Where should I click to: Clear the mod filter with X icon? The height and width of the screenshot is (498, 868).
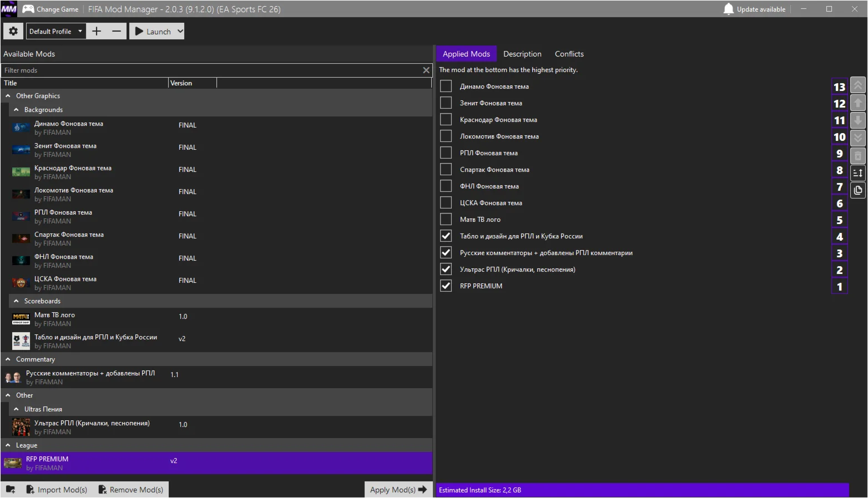pos(426,70)
